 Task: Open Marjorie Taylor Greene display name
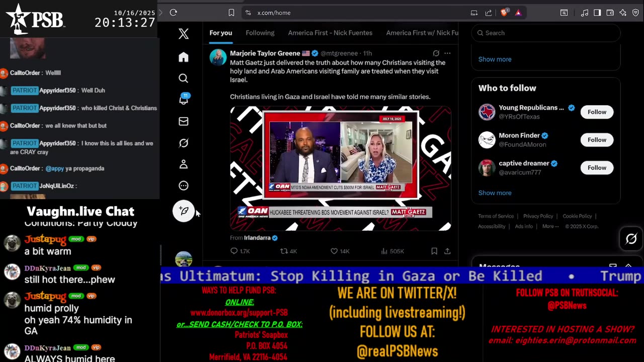(265, 53)
